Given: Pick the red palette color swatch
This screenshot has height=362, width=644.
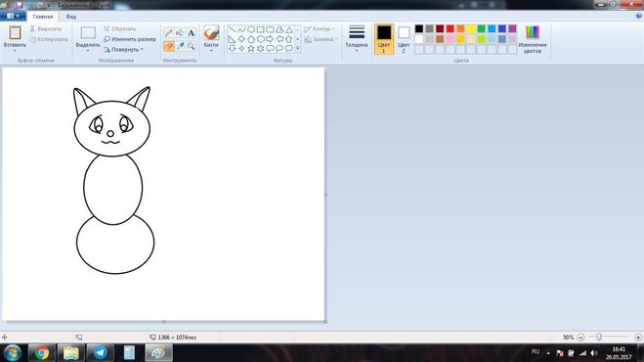Looking at the screenshot, I should (451, 28).
